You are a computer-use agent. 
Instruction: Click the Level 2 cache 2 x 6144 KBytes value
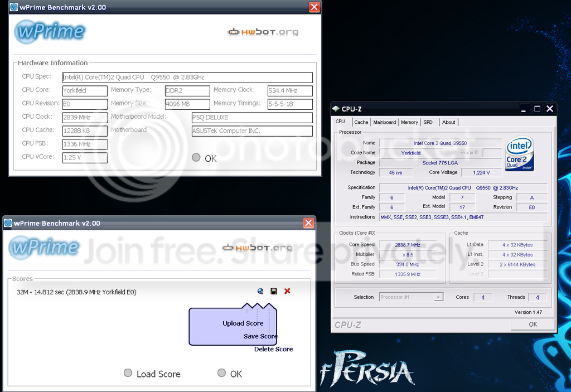tap(517, 264)
